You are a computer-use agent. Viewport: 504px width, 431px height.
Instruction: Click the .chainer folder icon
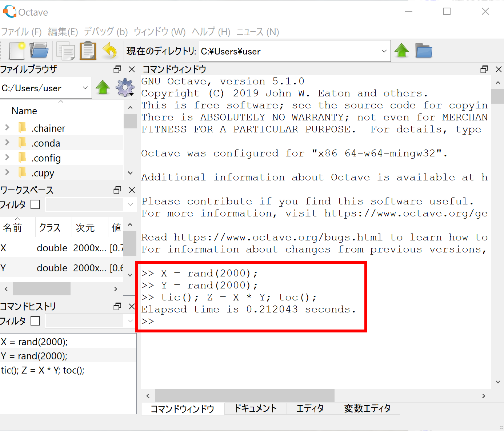tap(23, 128)
